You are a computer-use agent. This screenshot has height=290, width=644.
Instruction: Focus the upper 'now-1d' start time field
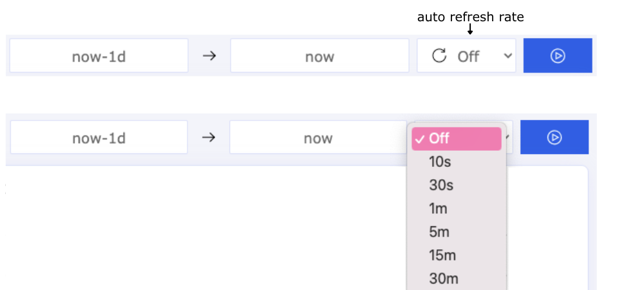99,55
